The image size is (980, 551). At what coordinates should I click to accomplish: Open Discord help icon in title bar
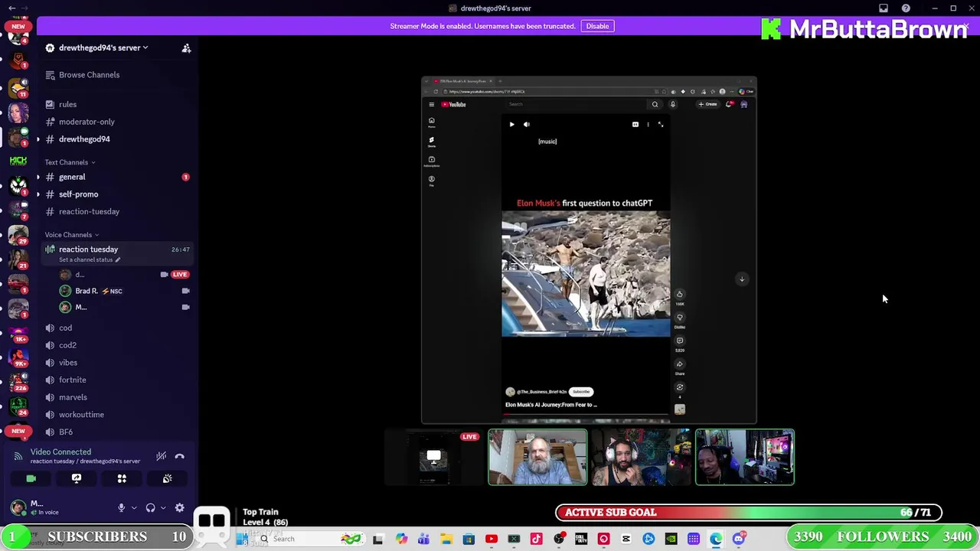point(906,8)
